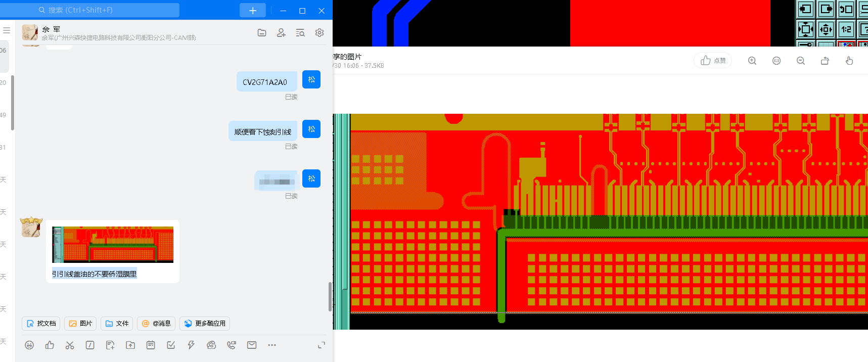Create a to-do with the checkmark icon
The image size is (868, 362).
point(171,345)
